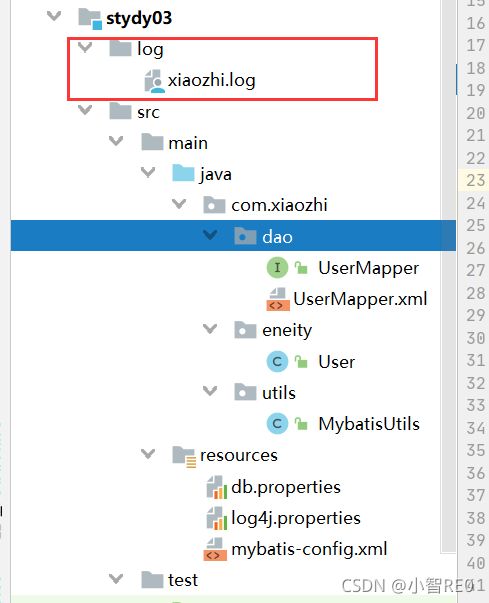
Task: Collapse the resources folder arrow
Action: pyautogui.click(x=148, y=454)
